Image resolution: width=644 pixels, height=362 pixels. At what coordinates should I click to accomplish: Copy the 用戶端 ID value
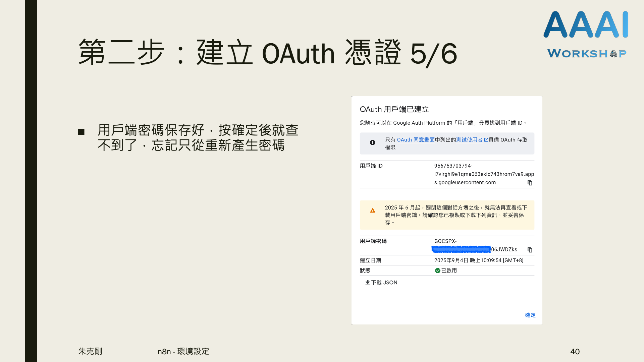(530, 183)
